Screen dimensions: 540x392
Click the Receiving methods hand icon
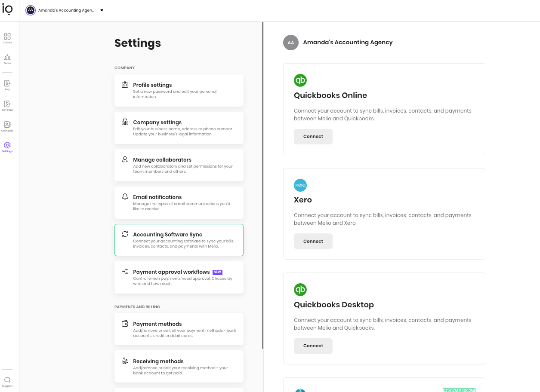click(125, 361)
